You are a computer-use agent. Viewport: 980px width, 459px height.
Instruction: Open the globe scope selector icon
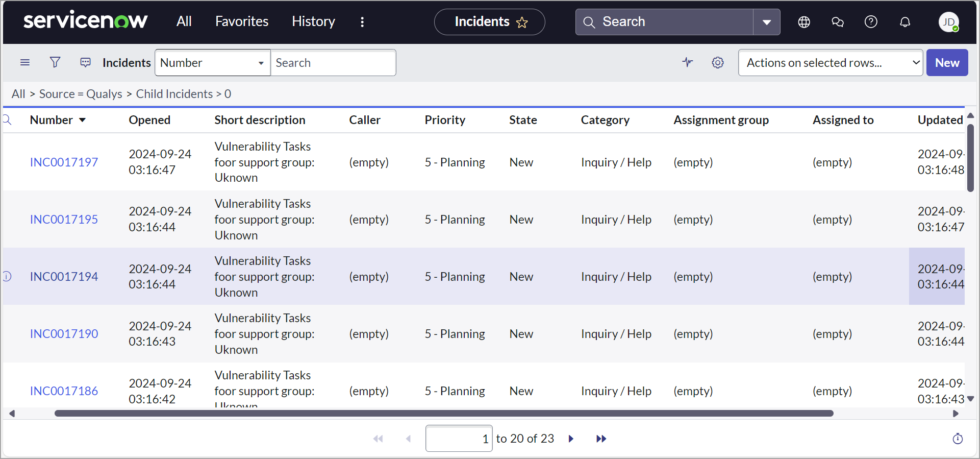[x=804, y=22]
